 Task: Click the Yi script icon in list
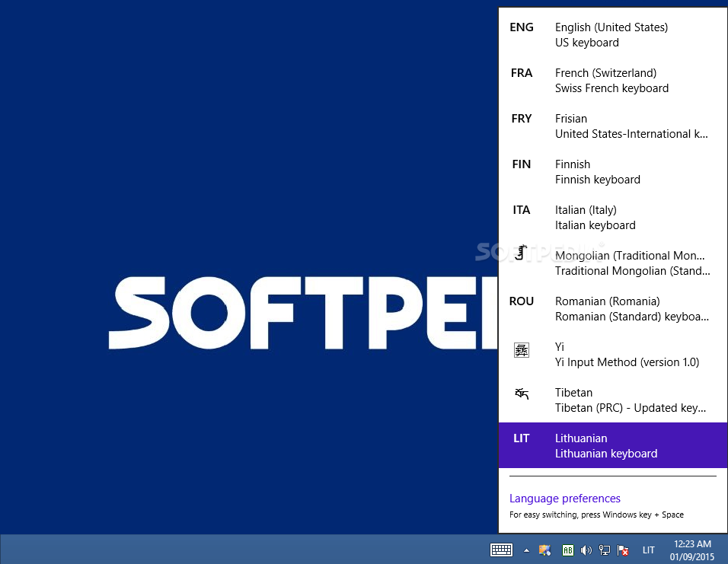(x=522, y=350)
